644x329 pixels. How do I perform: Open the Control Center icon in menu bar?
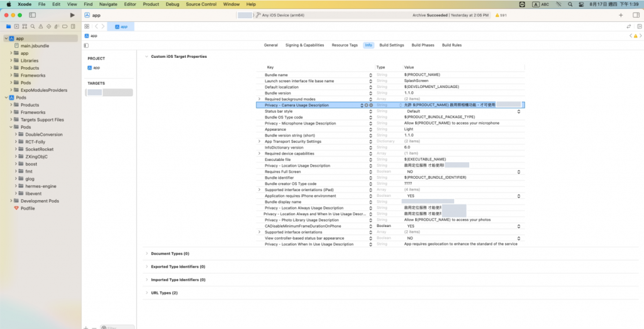tap(581, 4)
